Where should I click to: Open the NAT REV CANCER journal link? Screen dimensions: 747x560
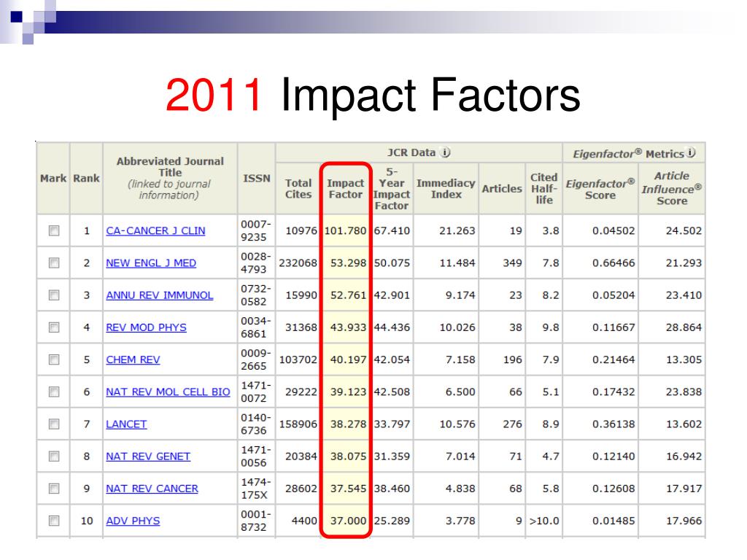152,489
